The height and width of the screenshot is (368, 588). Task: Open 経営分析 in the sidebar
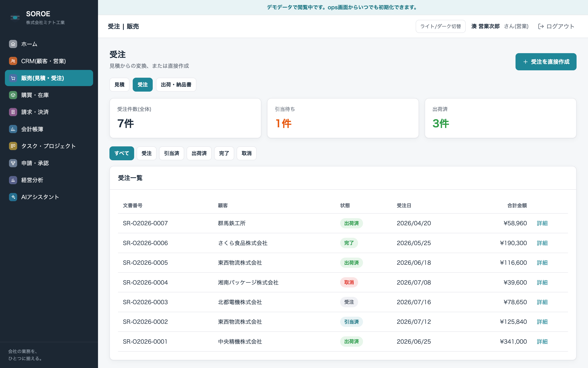click(x=49, y=180)
